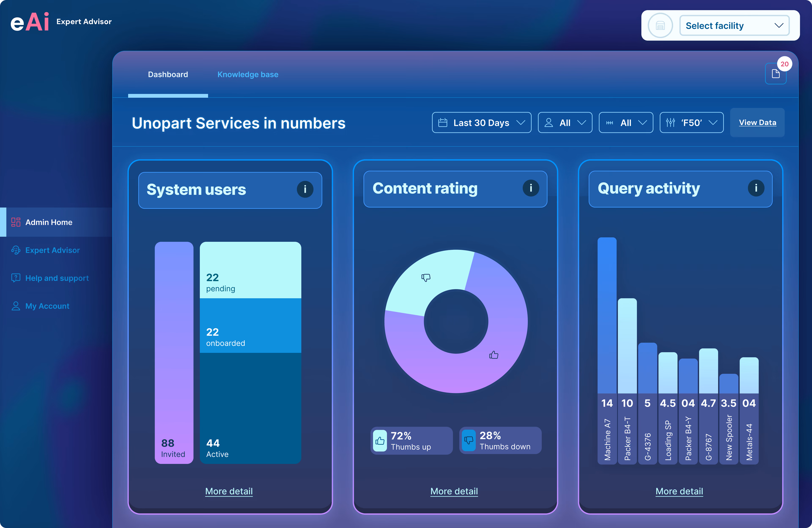This screenshot has width=812, height=528.
Task: Switch to the Knowledge base tab
Action: [x=248, y=74]
